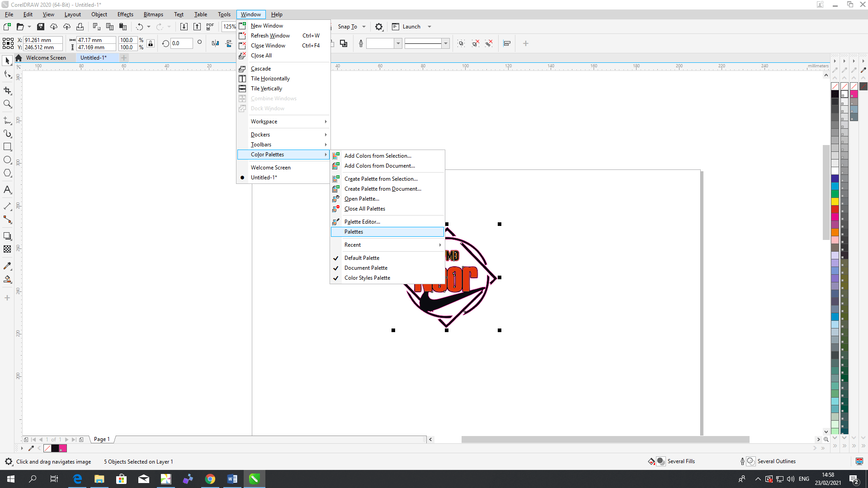Image resolution: width=868 pixels, height=488 pixels.
Task: Click the Windows Start button
Action: tap(11, 479)
